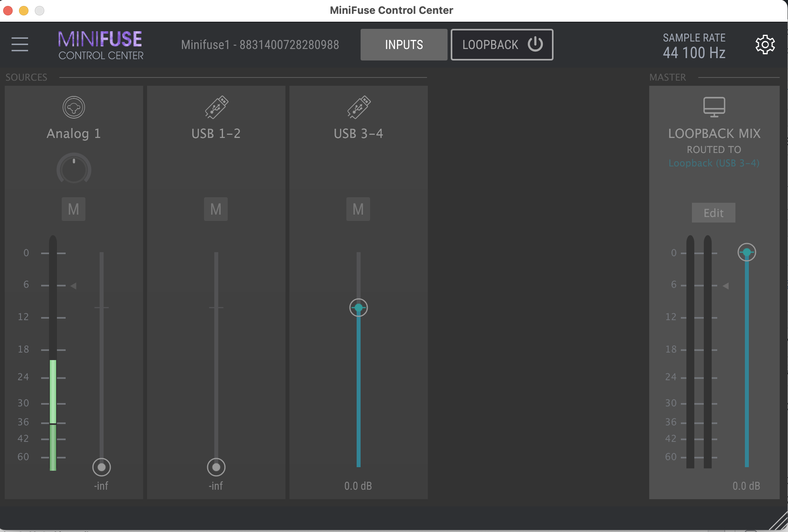This screenshot has width=788, height=532.
Task: Click the Loopback Mix monitor icon
Action: point(714,107)
